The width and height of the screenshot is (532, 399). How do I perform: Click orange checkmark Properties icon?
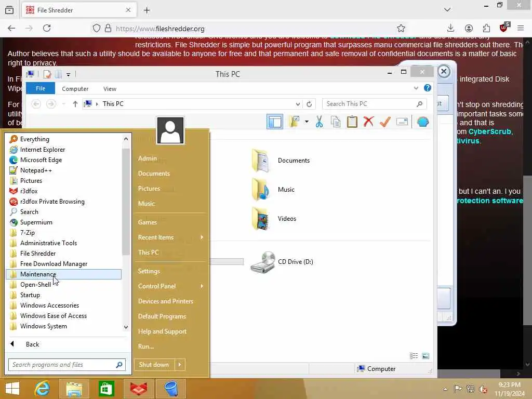[385, 122]
